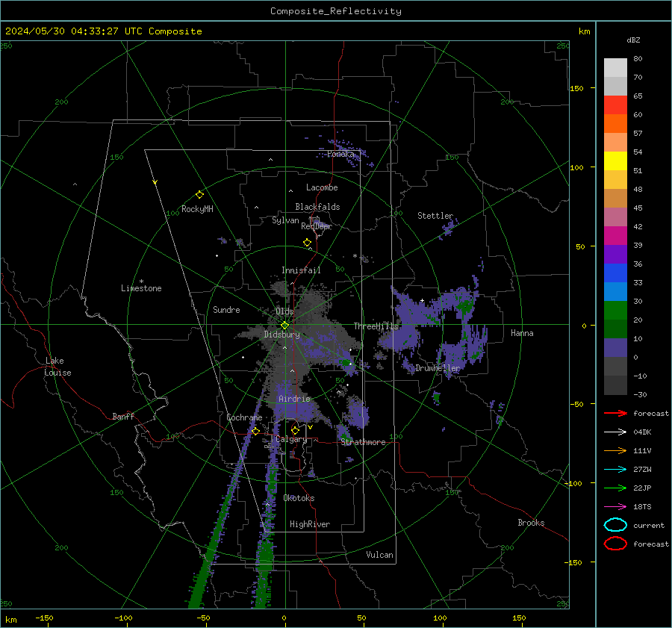Click the red forecast ellipse legend icon
The height and width of the screenshot is (628, 672).
(x=615, y=544)
